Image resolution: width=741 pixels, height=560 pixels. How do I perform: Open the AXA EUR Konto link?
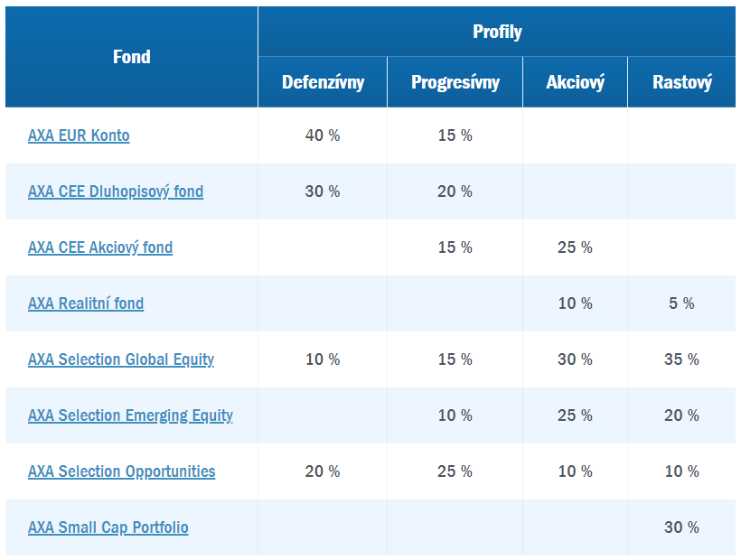pyautogui.click(x=79, y=135)
